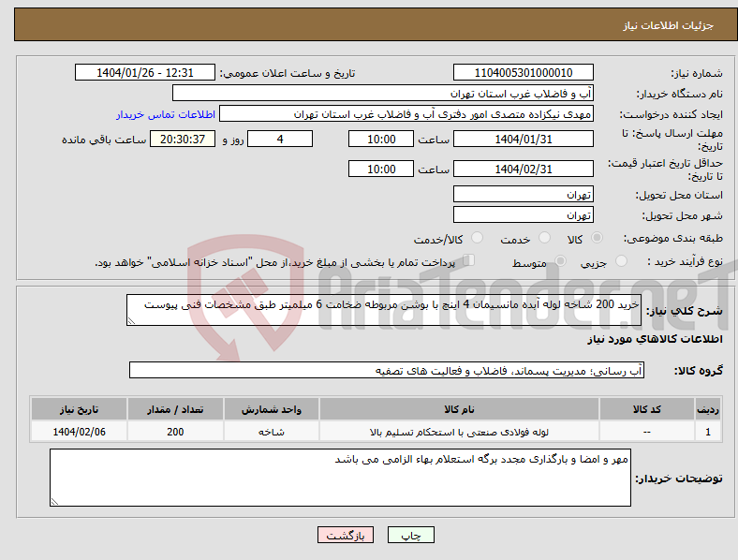
Task: Click the row number cell 1
Action: pyautogui.click(x=708, y=432)
